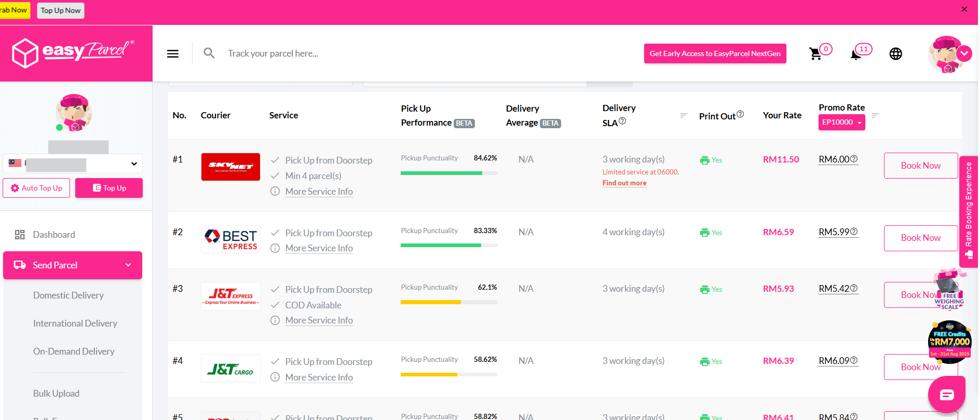Click the Top Up Now banner button
Image resolution: width=980 pixels, height=420 pixels.
coord(61,10)
